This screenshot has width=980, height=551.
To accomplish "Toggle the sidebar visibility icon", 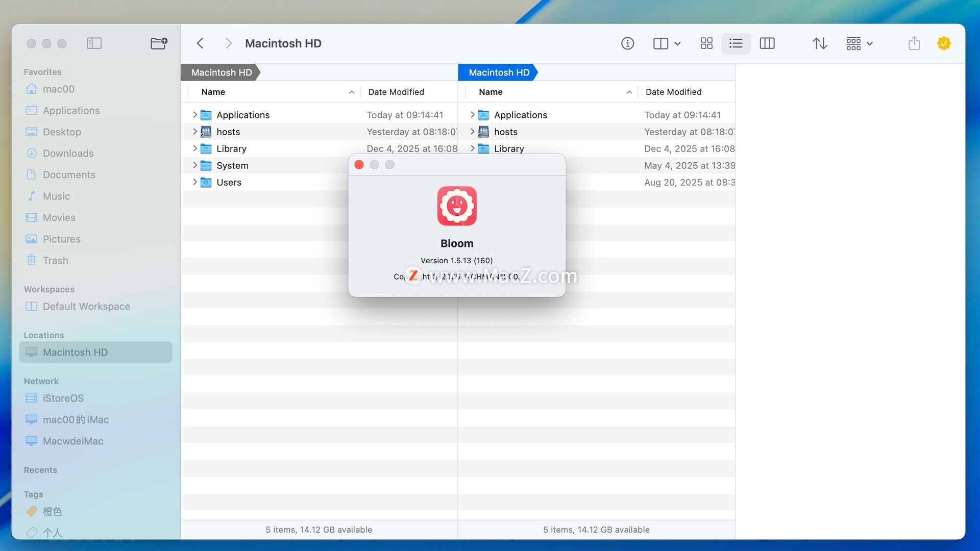I will [94, 43].
